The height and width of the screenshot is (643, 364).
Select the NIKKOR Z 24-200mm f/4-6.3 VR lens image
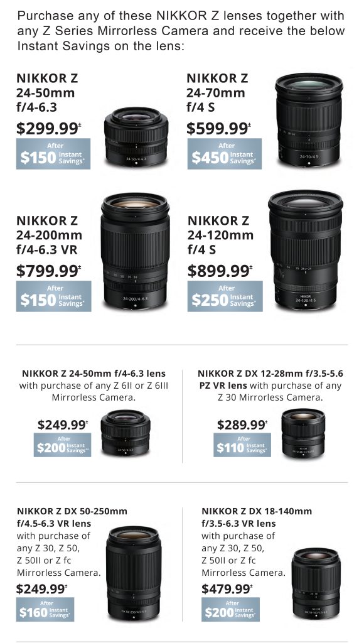pyautogui.click(x=136, y=251)
